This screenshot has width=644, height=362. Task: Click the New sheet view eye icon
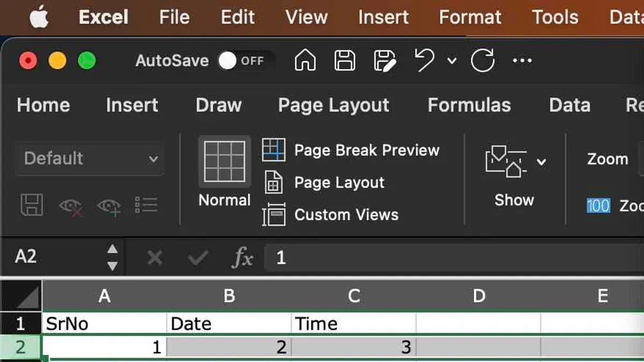[108, 206]
